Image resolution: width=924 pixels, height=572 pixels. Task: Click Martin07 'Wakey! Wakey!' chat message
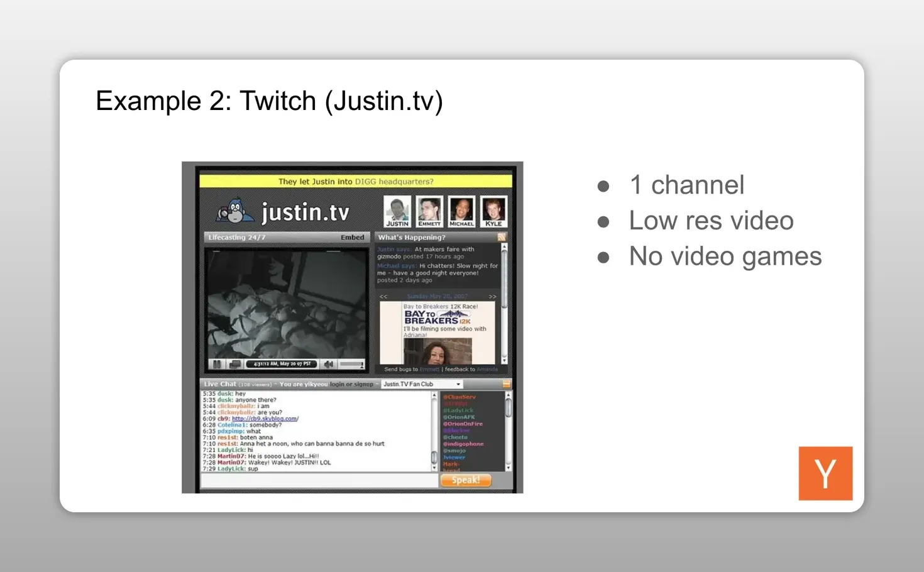pyautogui.click(x=267, y=463)
